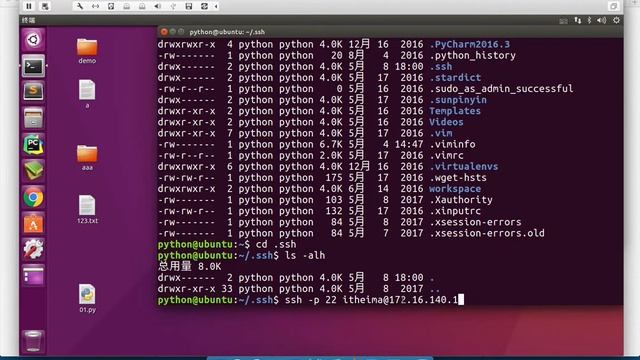Click the snapshot icon next to pause
The image size is (640, 360).
tap(45, 6)
